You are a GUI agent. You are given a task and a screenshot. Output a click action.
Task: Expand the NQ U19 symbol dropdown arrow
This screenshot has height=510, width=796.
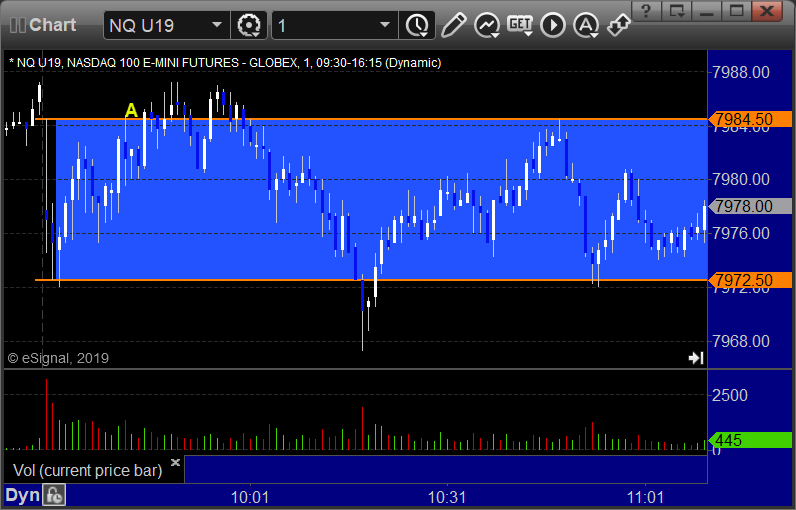217,24
